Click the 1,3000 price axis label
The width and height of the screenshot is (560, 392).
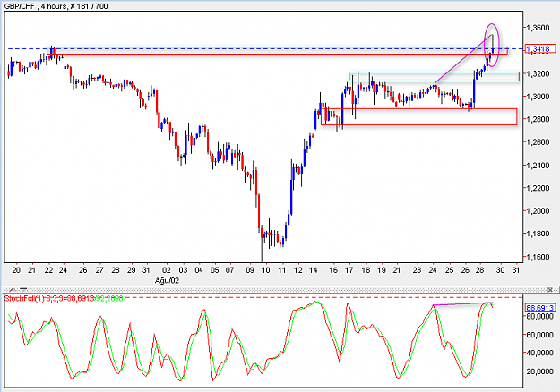(x=538, y=97)
